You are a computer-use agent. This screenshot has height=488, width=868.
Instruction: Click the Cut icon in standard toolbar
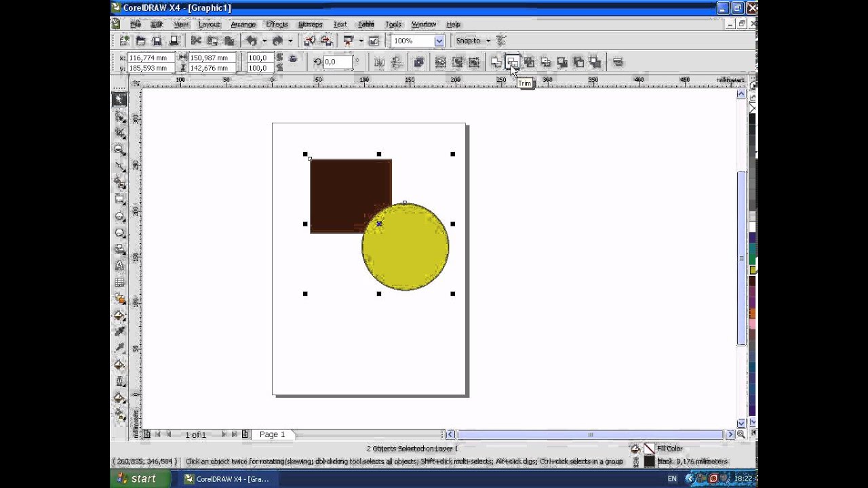pos(196,41)
